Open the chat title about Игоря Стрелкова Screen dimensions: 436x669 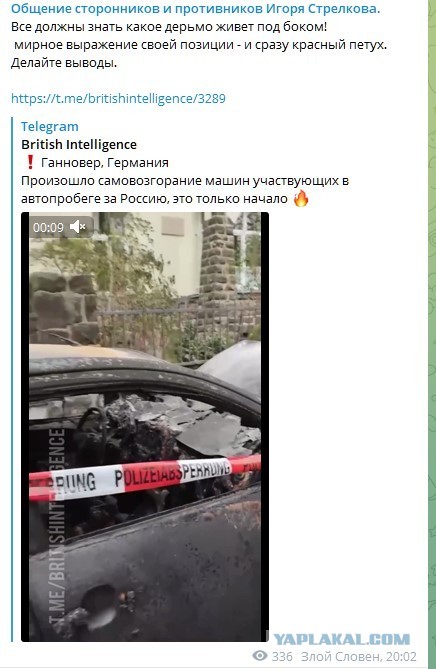pos(195,9)
